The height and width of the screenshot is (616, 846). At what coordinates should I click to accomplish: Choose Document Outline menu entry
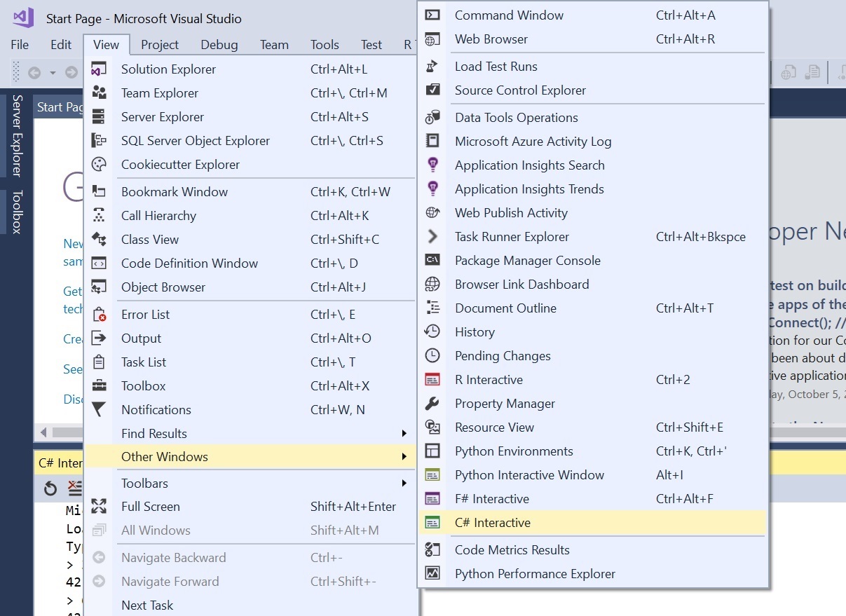click(x=592, y=308)
